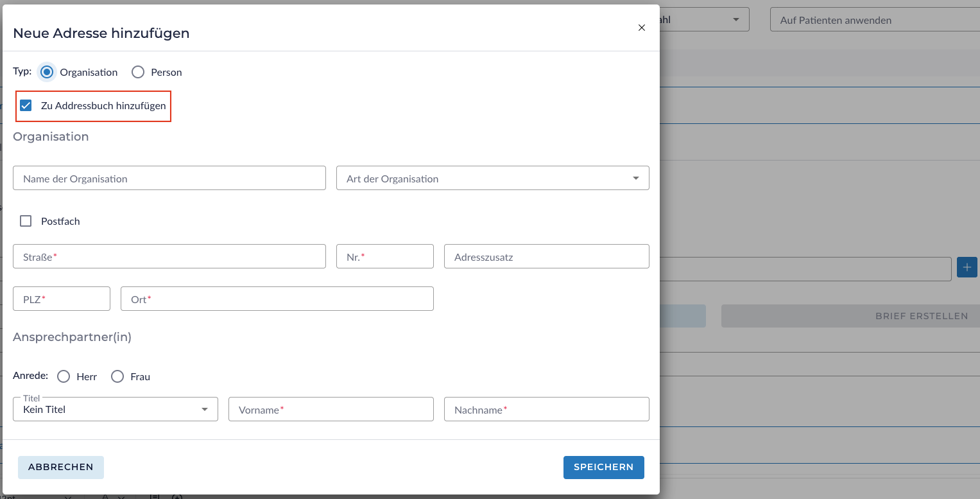Click the Ort city field
The width and height of the screenshot is (980, 499).
click(277, 299)
